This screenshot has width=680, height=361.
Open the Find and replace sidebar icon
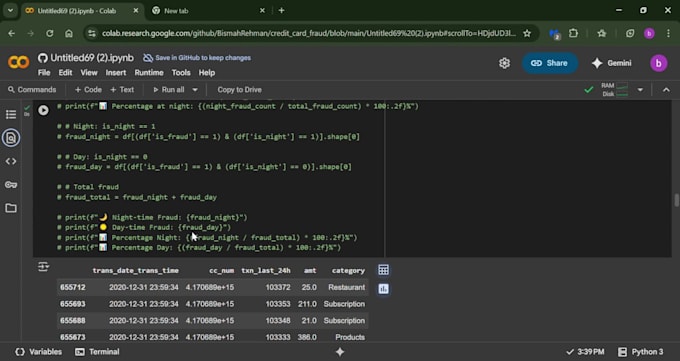(11, 138)
